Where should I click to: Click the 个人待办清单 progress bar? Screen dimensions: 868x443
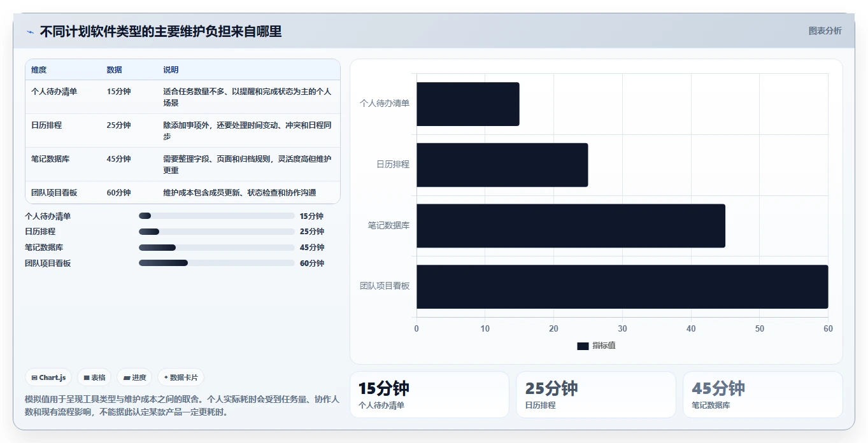(x=217, y=216)
